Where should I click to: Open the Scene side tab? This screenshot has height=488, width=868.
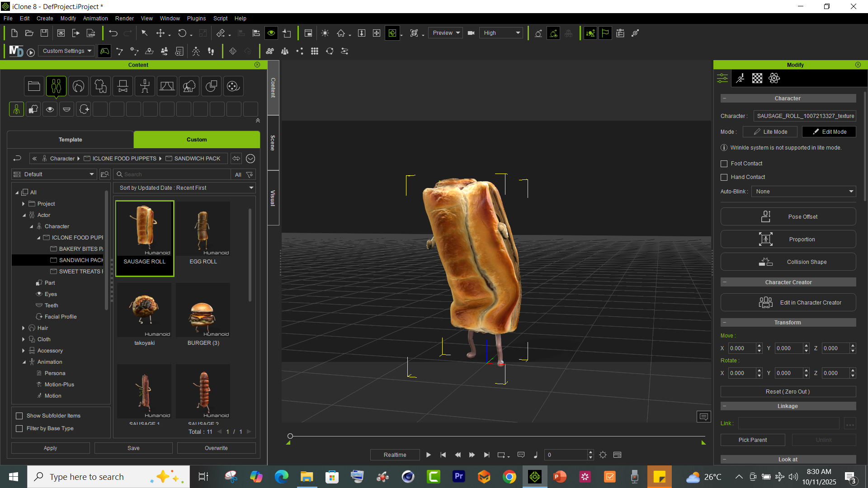[273, 143]
